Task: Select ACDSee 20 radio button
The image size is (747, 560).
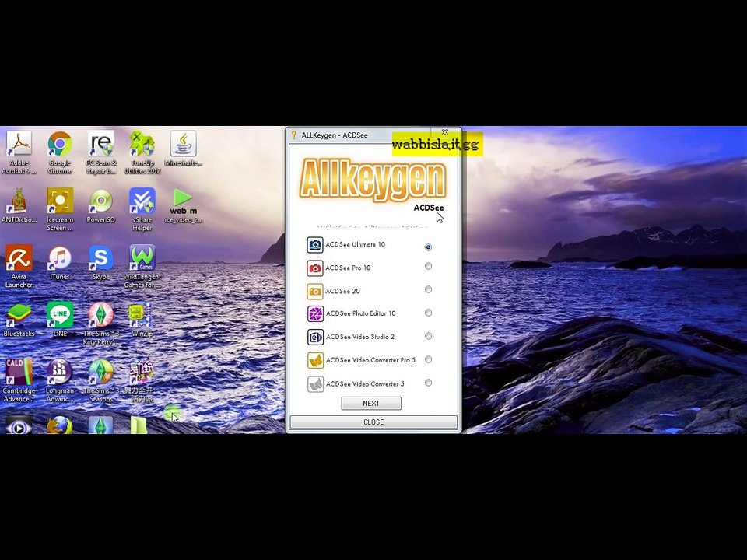Action: tap(428, 289)
